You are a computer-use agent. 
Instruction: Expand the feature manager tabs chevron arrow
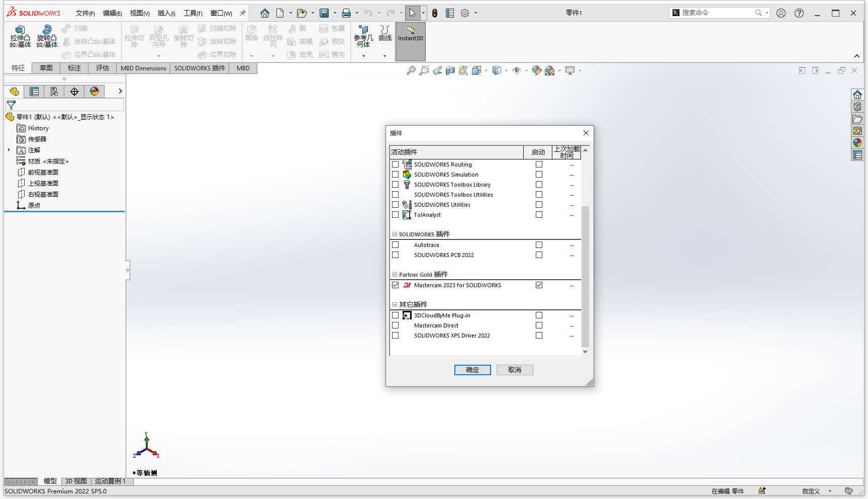pos(120,91)
